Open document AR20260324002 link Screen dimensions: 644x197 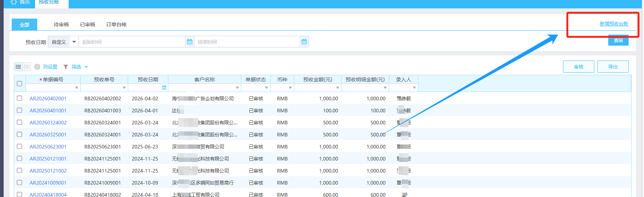(x=48, y=123)
